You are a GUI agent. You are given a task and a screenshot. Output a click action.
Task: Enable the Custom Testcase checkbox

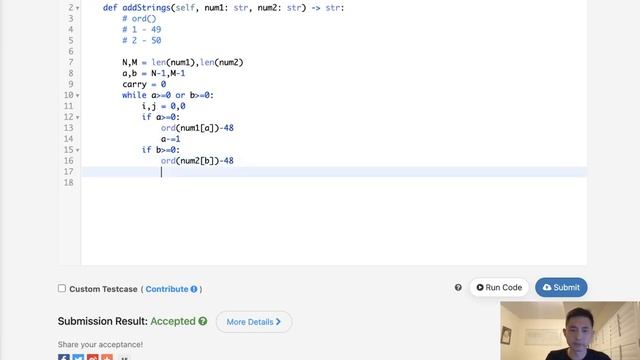[x=62, y=288]
